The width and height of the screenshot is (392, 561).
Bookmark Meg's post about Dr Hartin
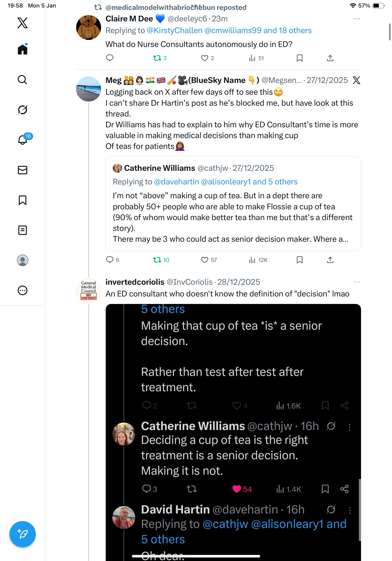[299, 260]
